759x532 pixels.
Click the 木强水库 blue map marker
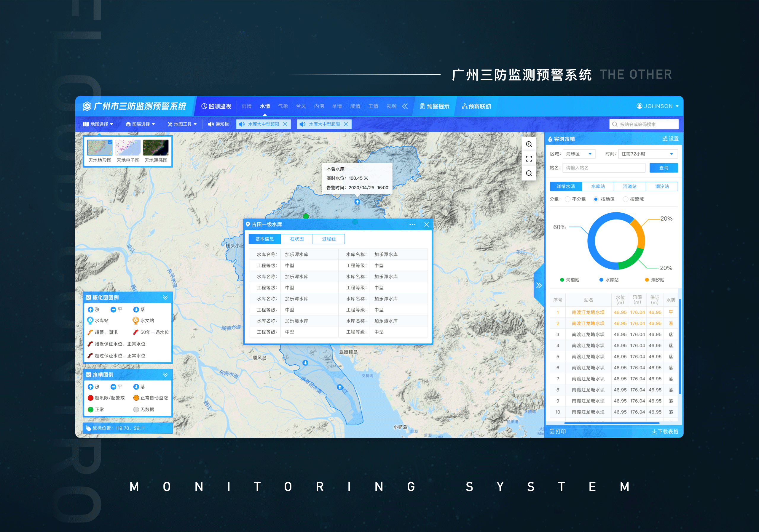point(357,201)
